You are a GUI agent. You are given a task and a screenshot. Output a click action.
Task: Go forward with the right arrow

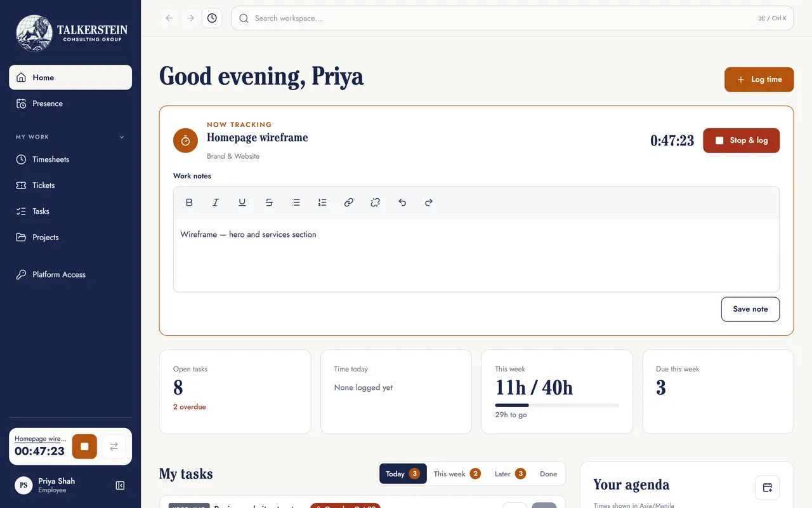(x=190, y=18)
